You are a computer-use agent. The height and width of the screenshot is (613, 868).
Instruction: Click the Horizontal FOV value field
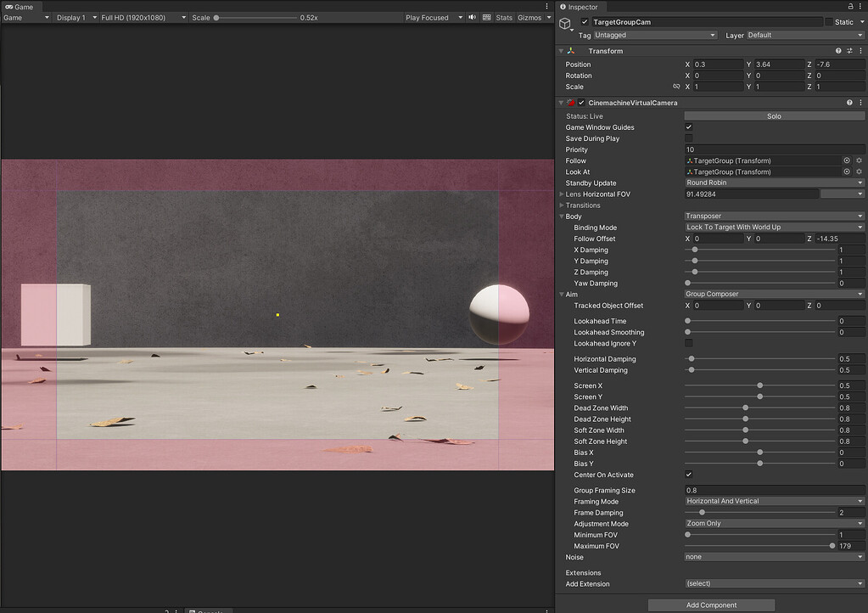(x=751, y=194)
